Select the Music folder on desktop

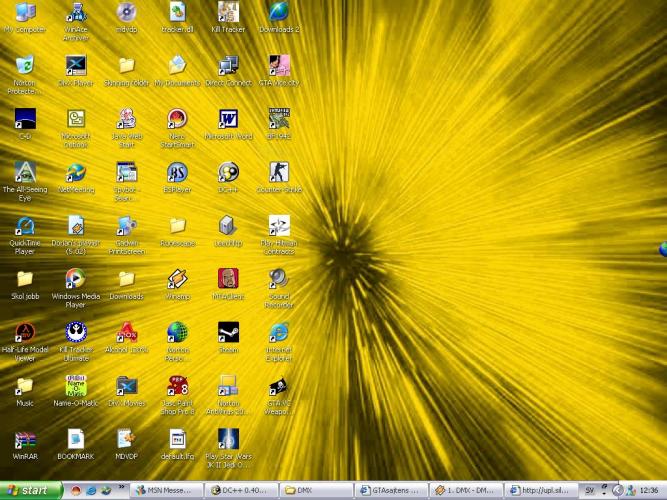(x=25, y=387)
